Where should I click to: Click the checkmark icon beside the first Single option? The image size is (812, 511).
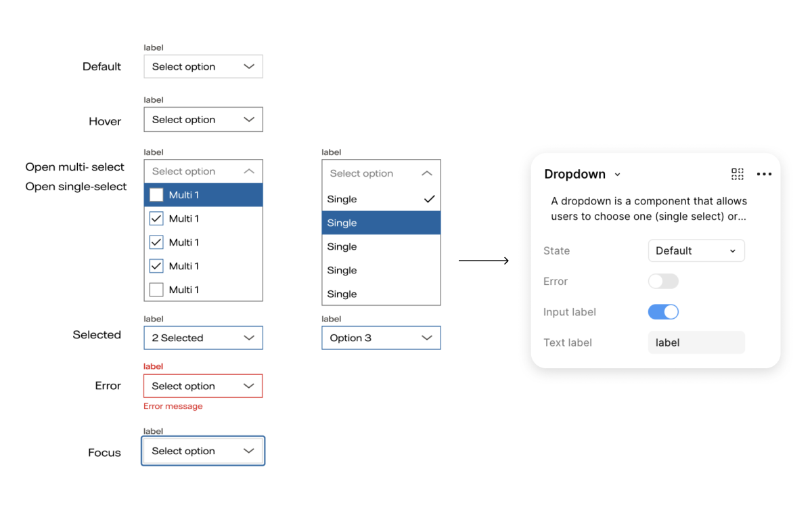click(x=428, y=199)
